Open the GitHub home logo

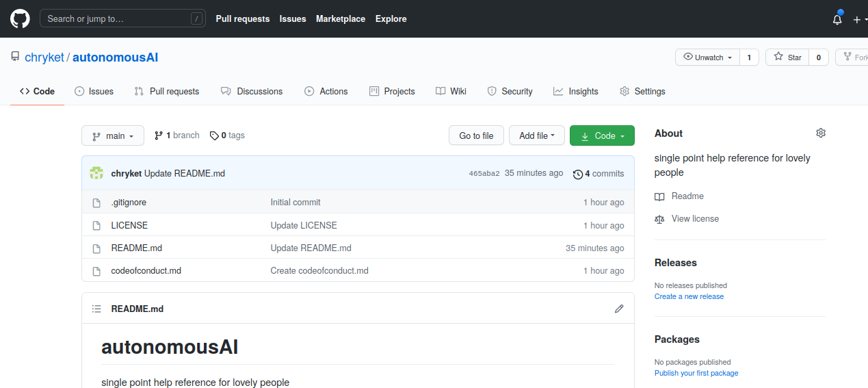(x=20, y=18)
